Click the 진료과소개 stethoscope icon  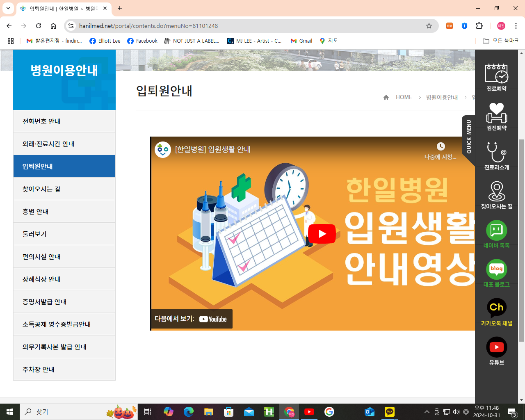(x=496, y=156)
